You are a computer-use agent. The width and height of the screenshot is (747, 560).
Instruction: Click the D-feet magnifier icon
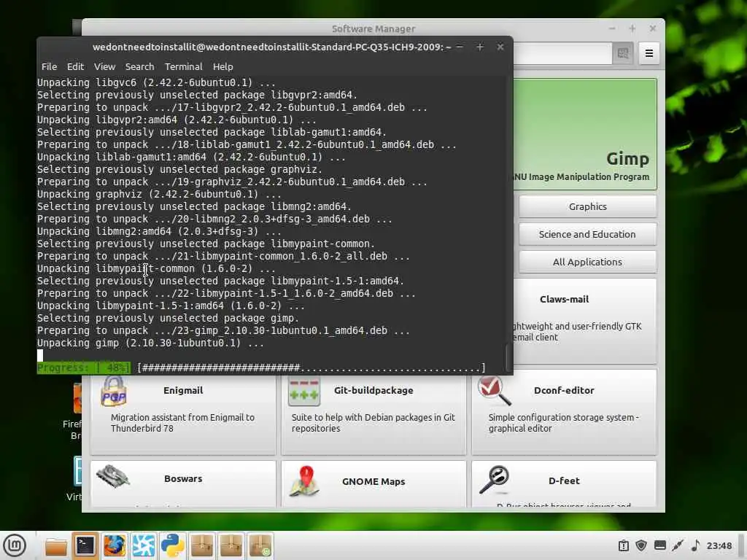pos(495,480)
